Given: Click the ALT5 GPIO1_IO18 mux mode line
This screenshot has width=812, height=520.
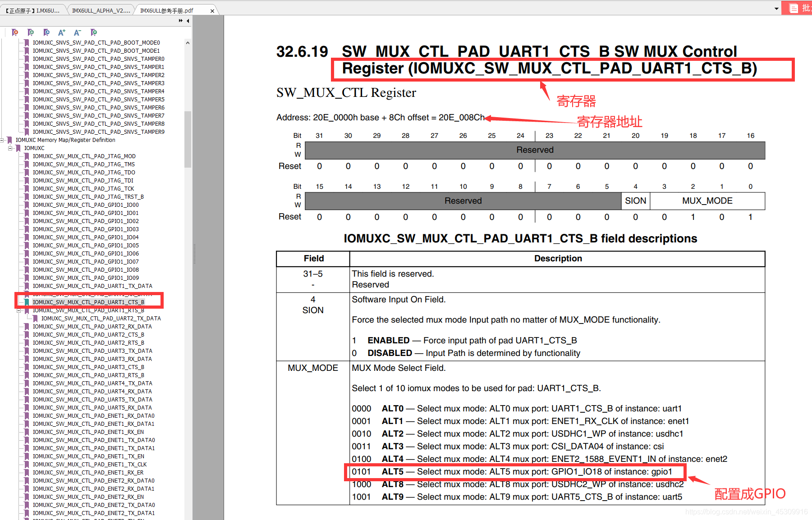Looking at the screenshot, I should [x=512, y=472].
